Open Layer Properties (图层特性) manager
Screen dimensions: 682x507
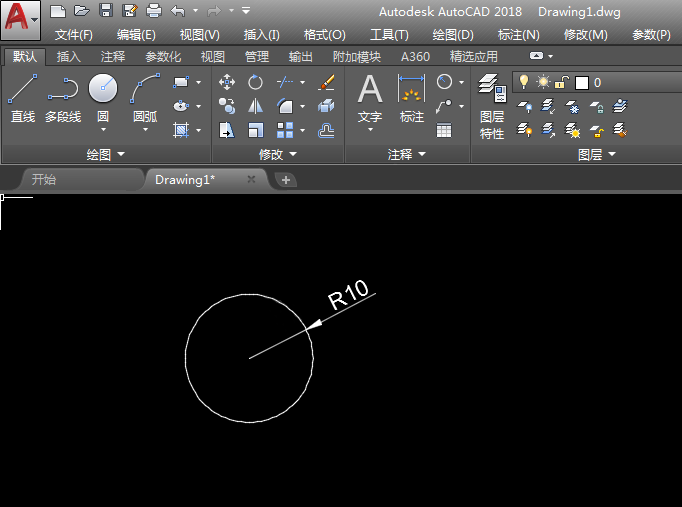click(x=491, y=105)
